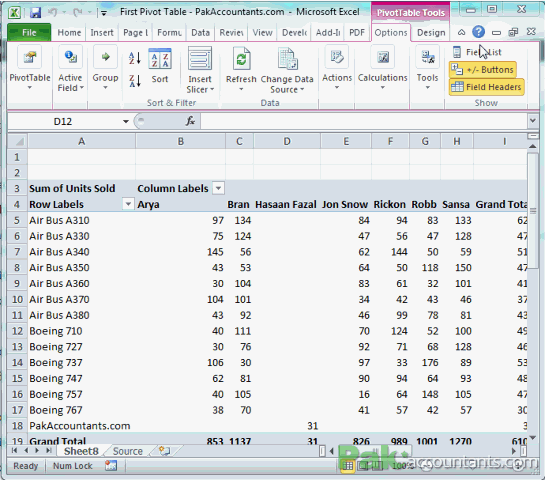545x480 pixels.
Task: Click the vertical scrollbar down arrow
Action: point(532,437)
